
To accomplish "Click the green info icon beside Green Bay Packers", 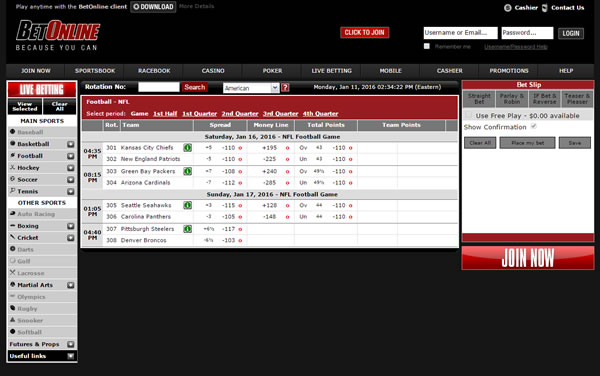I will [188, 171].
